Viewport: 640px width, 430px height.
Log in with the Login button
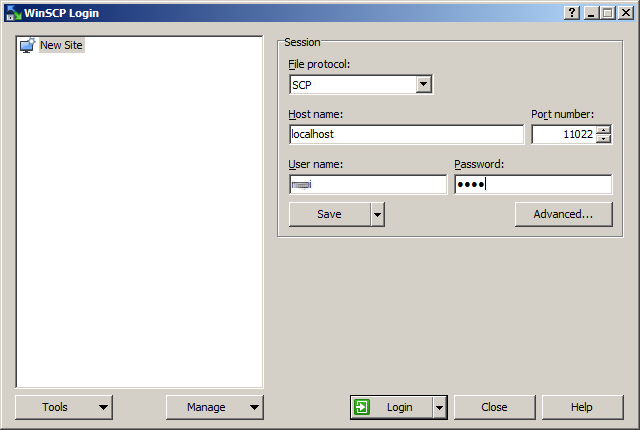coord(392,407)
